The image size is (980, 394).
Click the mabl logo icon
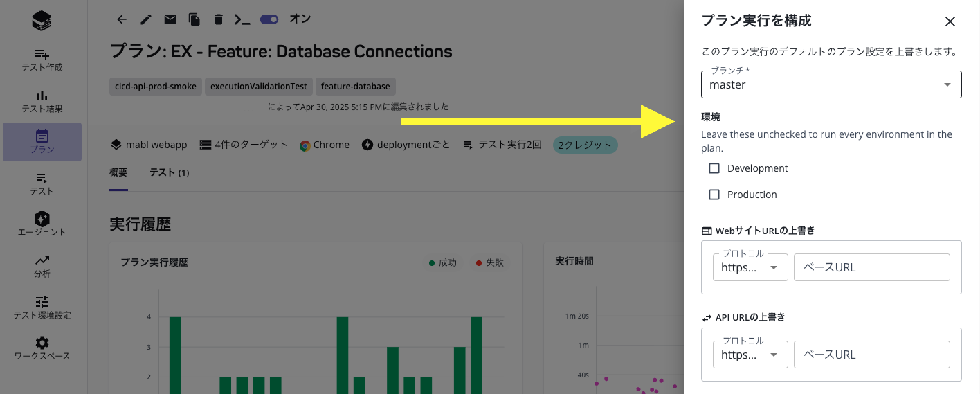point(42,21)
